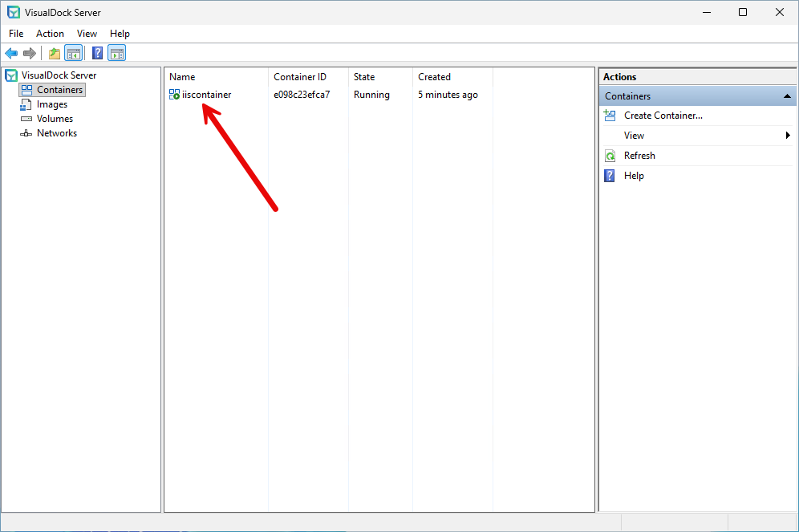Screen dimensions: 799x532
Task: Click View action in Actions pane
Action: (634, 136)
